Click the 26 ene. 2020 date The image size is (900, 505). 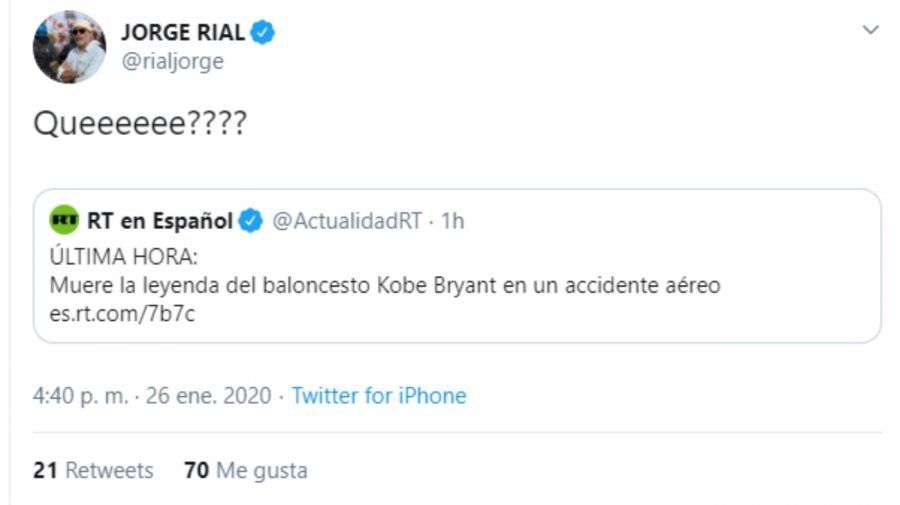(x=208, y=396)
